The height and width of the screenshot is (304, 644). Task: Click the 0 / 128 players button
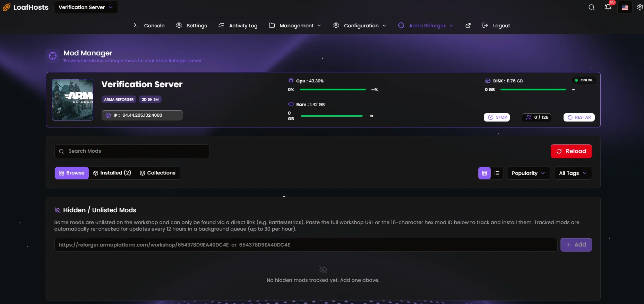pyautogui.click(x=537, y=117)
